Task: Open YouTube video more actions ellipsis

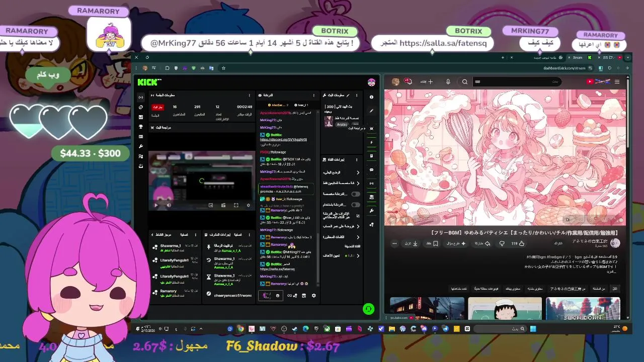Action: (394, 243)
